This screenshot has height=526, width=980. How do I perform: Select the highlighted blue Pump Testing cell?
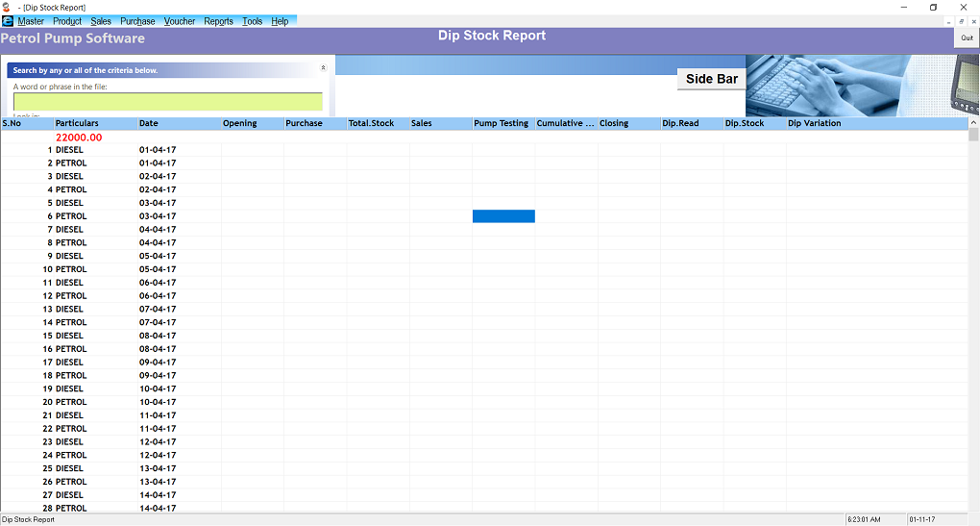pyautogui.click(x=503, y=216)
